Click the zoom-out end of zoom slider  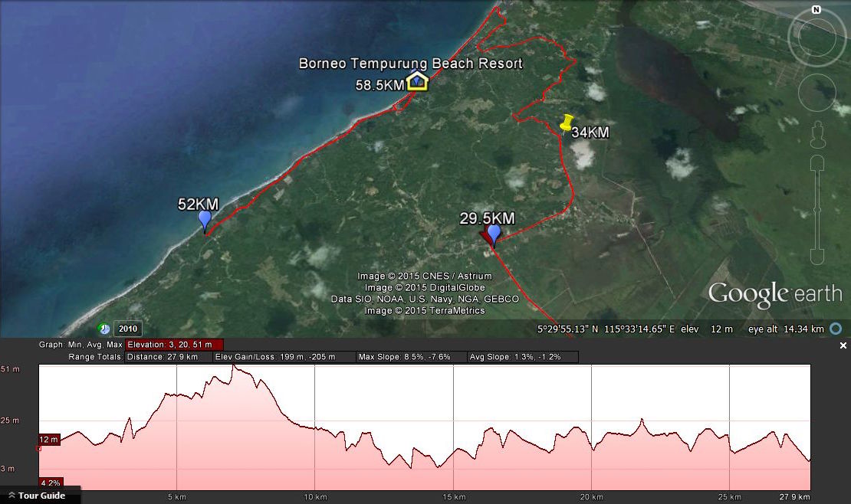tap(817, 256)
